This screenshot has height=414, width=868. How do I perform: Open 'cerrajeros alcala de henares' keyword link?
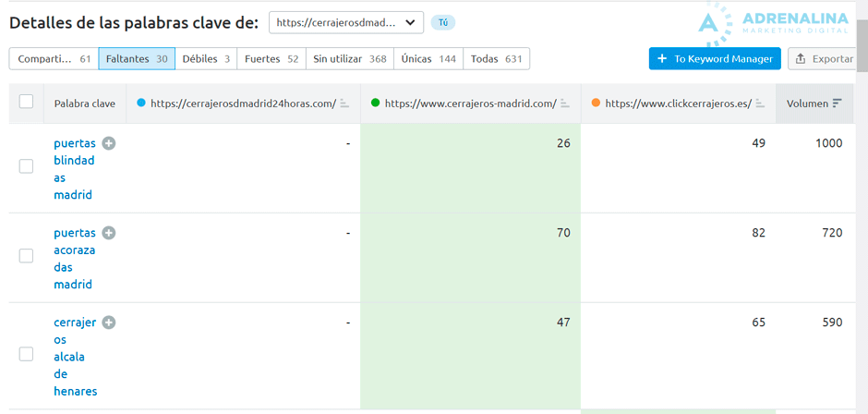[x=76, y=357]
